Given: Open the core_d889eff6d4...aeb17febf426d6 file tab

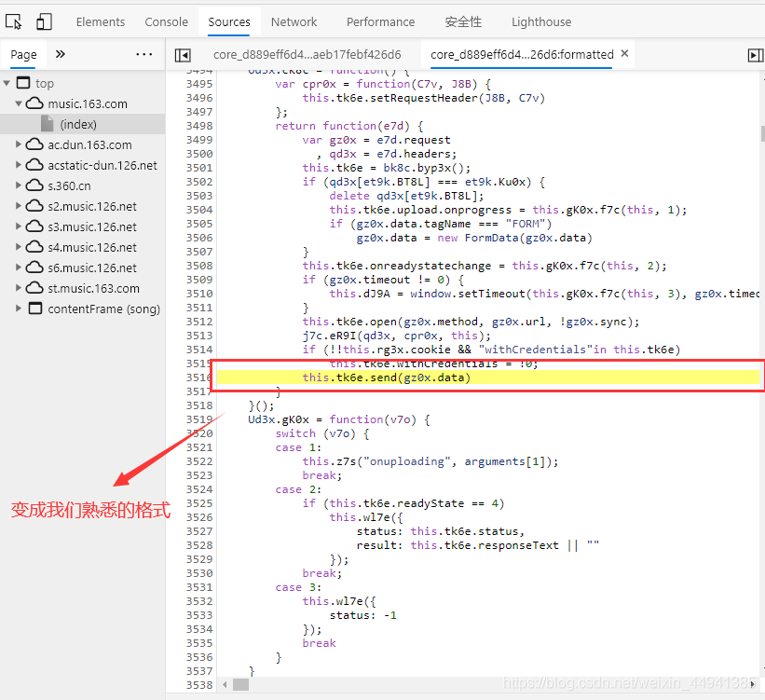Looking at the screenshot, I should (x=307, y=55).
